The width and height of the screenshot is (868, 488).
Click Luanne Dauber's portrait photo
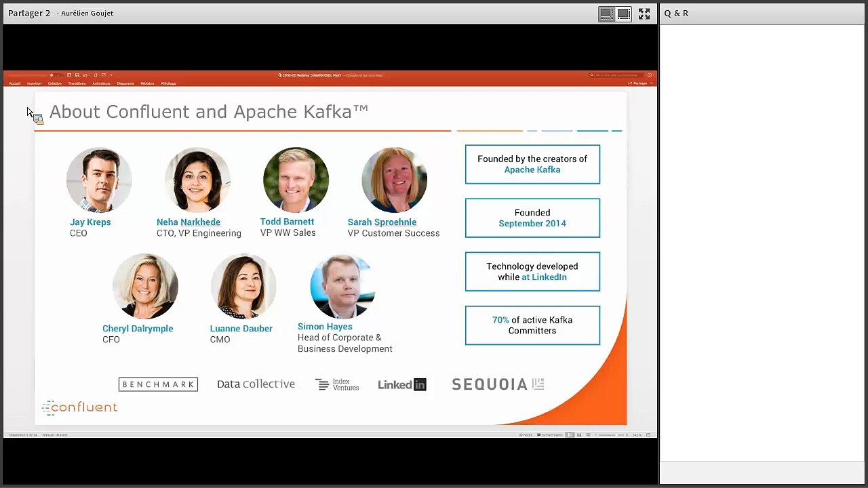point(243,287)
